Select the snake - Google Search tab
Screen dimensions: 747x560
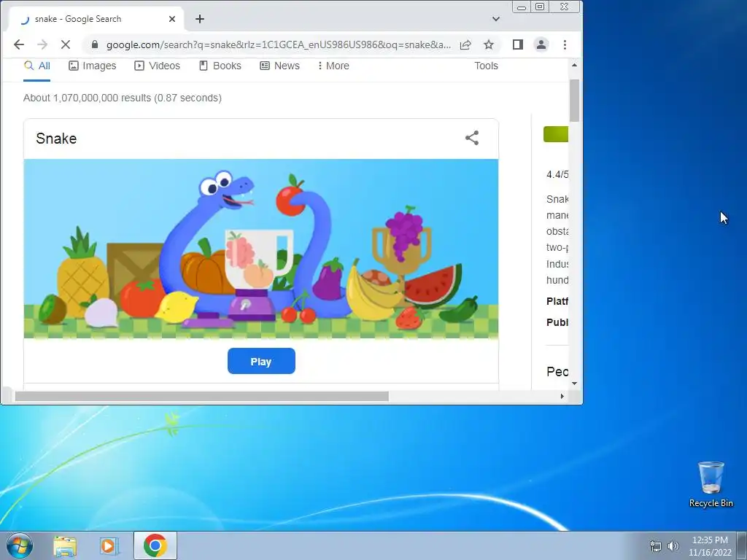(96, 19)
